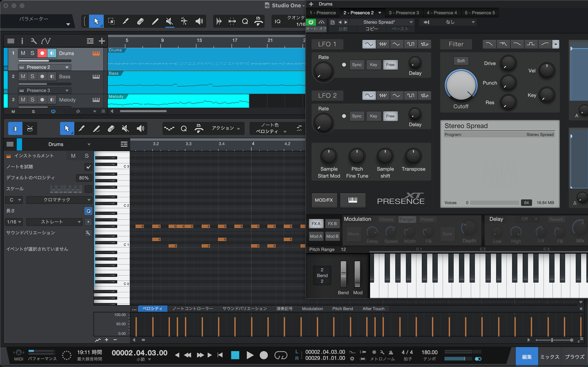Click the loop playback icon in transport
The width and height of the screenshot is (588, 367).
pos(281,355)
